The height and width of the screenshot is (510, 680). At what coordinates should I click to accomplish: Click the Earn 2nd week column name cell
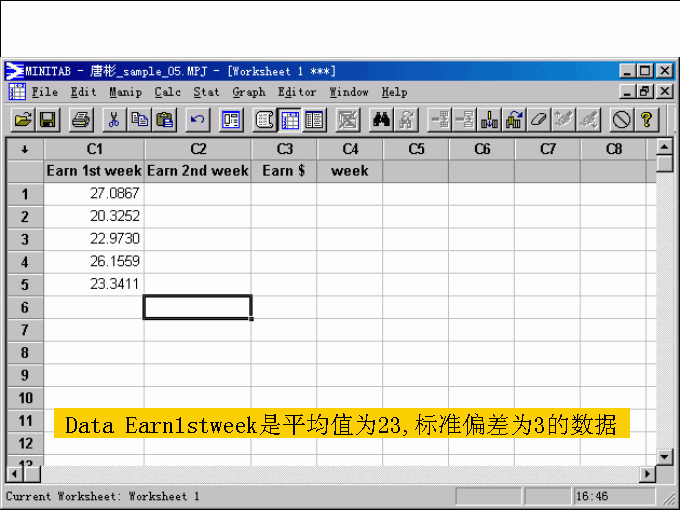click(x=197, y=171)
